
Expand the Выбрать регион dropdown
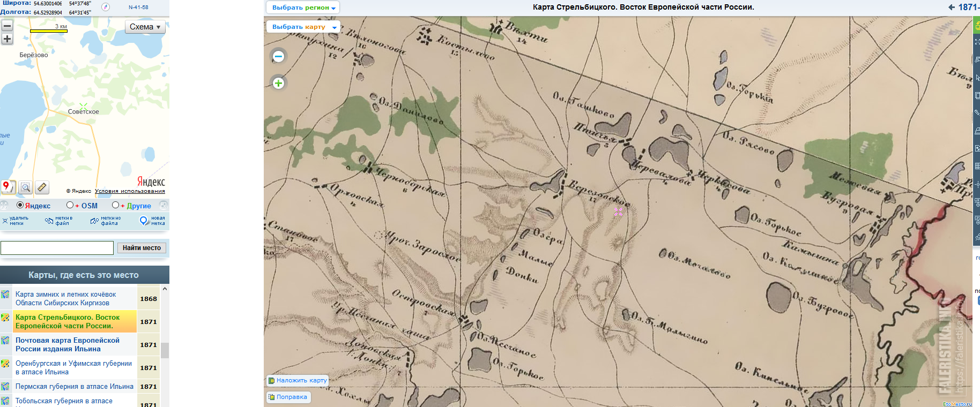point(303,7)
